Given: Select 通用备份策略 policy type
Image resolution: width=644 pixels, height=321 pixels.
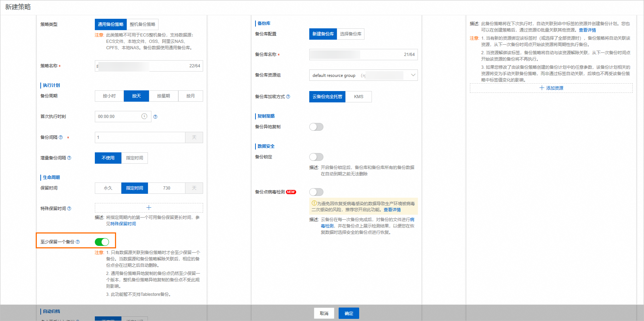Looking at the screenshot, I should coord(111,24).
